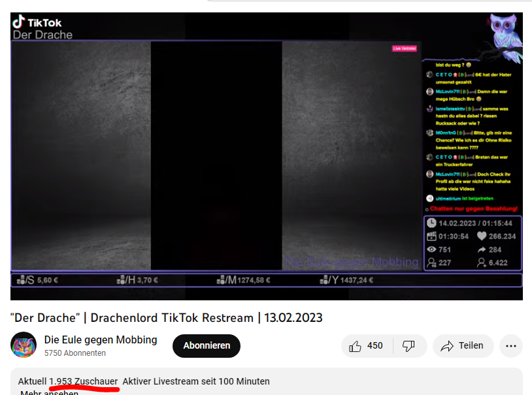The width and height of the screenshot is (532, 395).
Task: Open the three-dot more actions menu
Action: pos(511,346)
